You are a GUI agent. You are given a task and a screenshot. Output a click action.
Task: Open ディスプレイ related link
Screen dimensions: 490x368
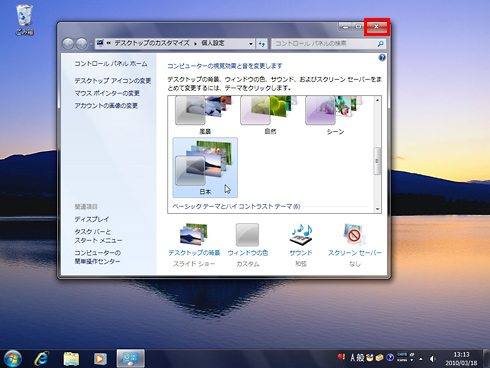92,219
